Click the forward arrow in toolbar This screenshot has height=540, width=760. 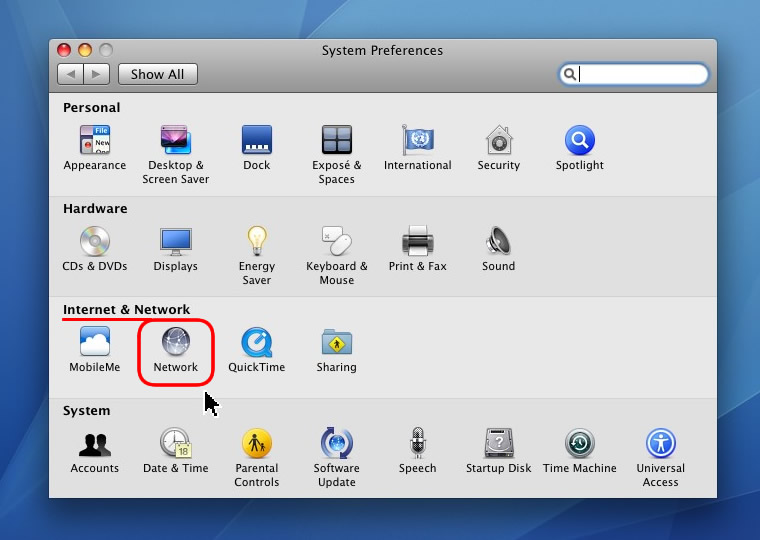[96, 74]
